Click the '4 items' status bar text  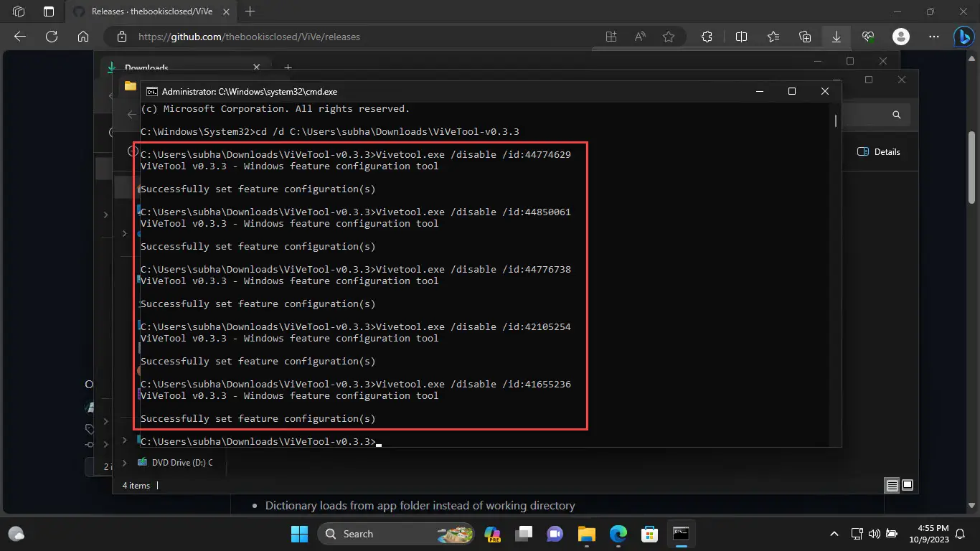136,486
